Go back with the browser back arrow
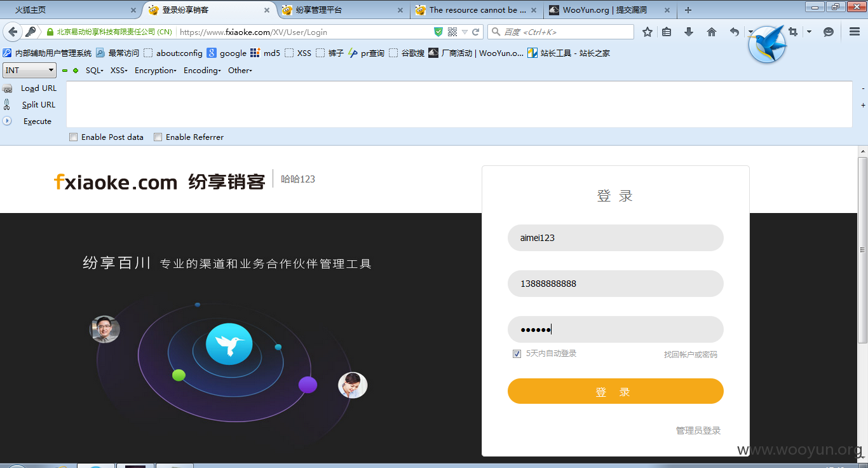 tap(13, 32)
